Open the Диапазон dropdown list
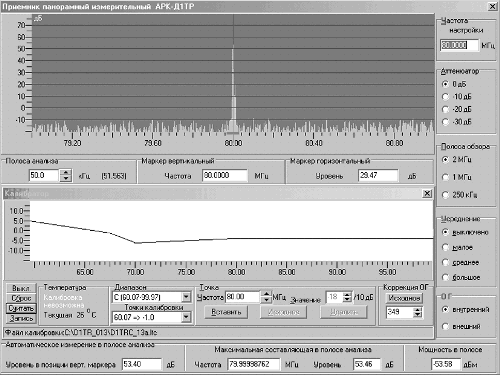The width and height of the screenshot is (500, 375). [186, 297]
